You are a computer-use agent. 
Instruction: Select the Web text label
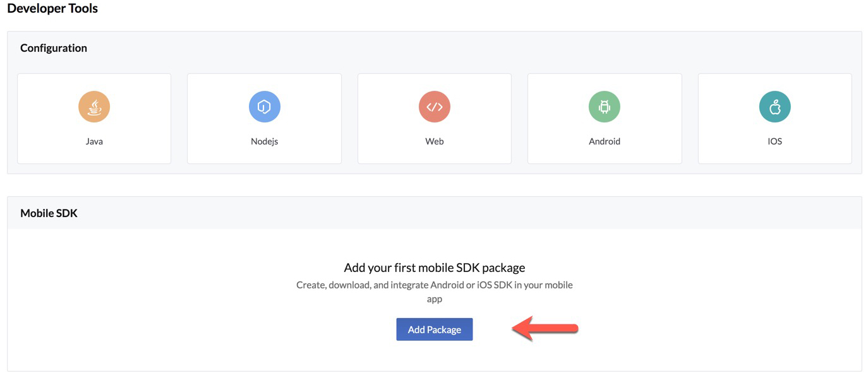(434, 141)
